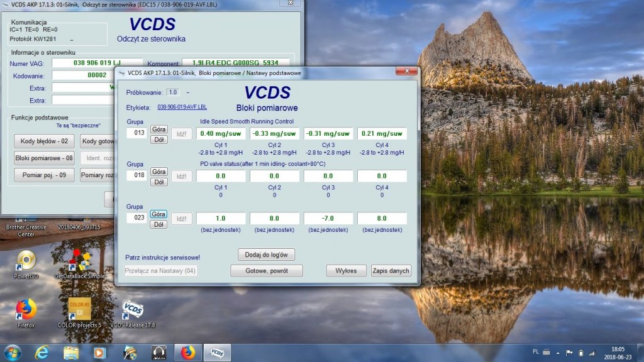Open the Windows Start menu
The image size is (644, 362).
coord(13,353)
